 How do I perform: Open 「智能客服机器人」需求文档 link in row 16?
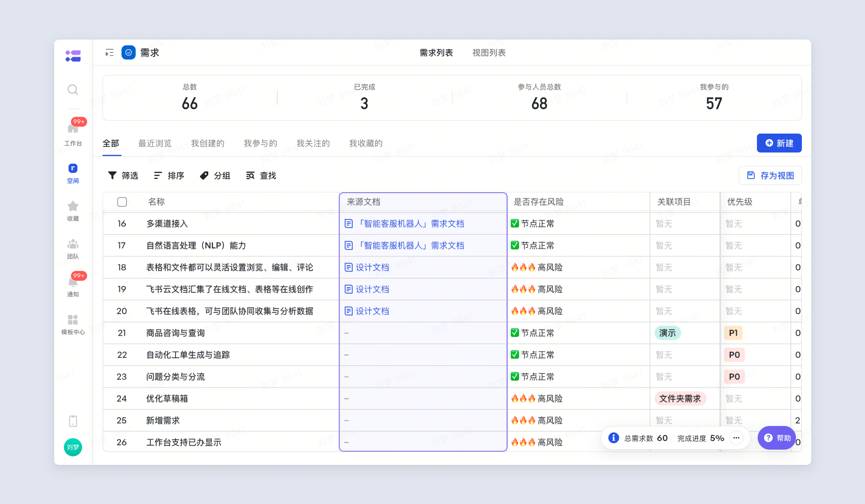pos(410,224)
